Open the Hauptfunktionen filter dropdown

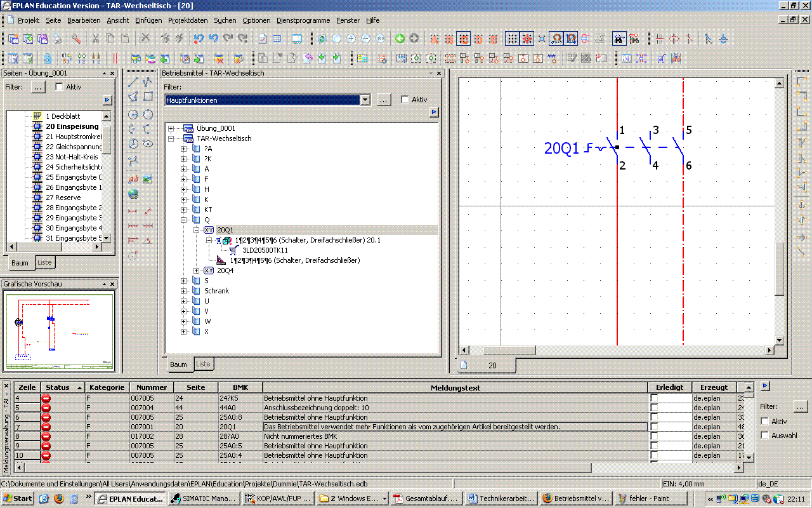[365, 100]
